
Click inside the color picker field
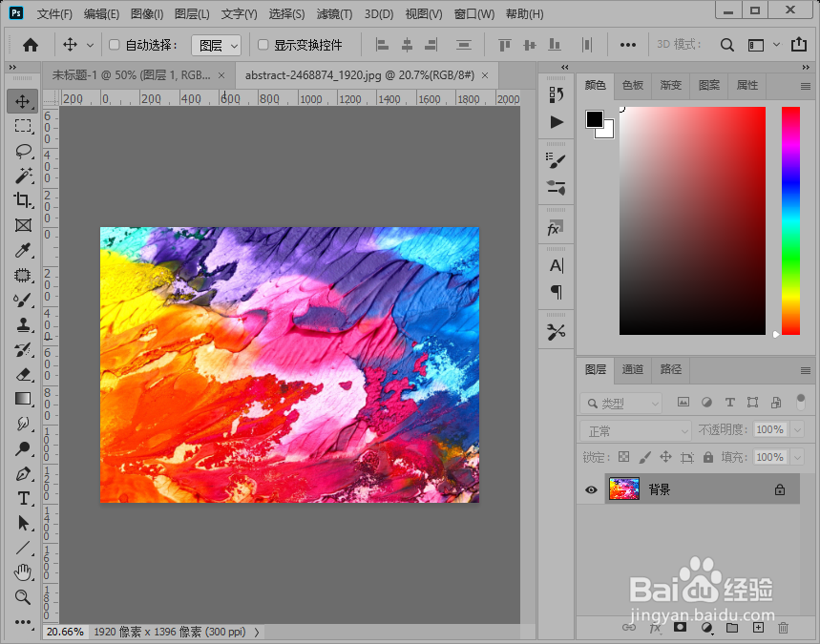click(x=692, y=220)
